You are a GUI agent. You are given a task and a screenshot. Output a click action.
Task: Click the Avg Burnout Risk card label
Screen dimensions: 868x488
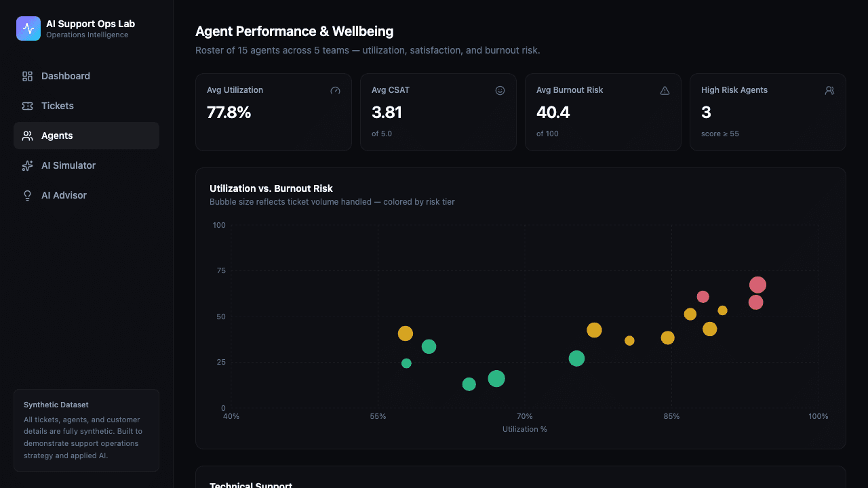pyautogui.click(x=570, y=90)
